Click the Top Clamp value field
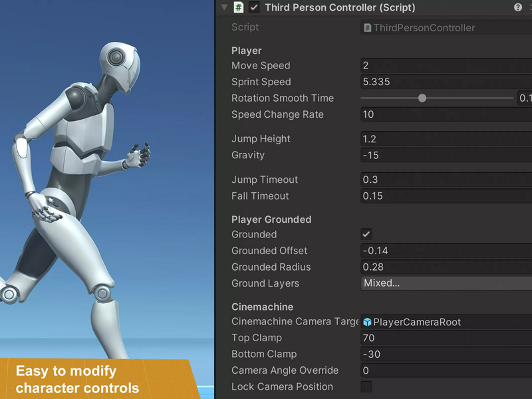Viewport: 532px width, 399px height. (x=446, y=338)
